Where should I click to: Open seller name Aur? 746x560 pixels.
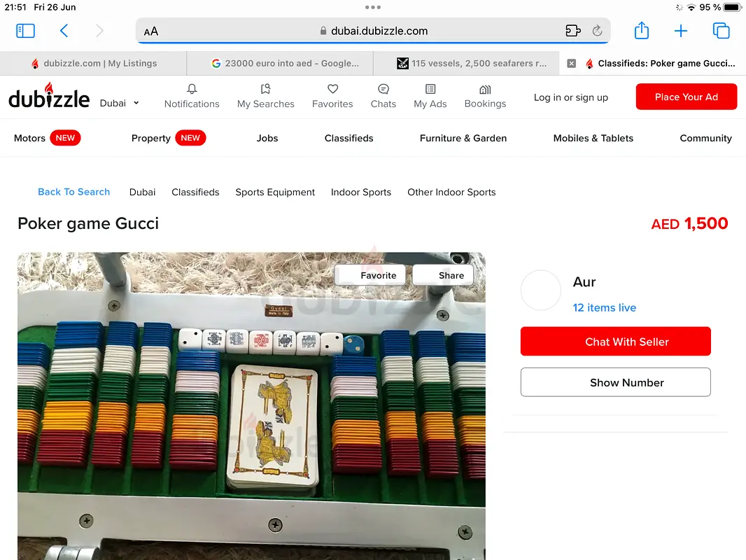click(x=584, y=282)
